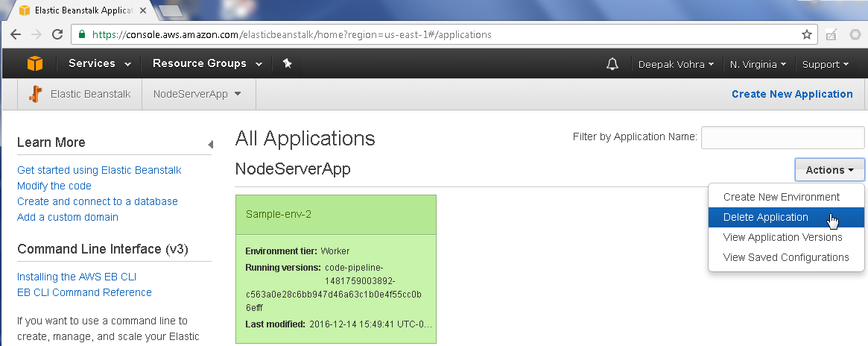Open the NodeServerApp breadcrumb dropdown

tap(197, 94)
